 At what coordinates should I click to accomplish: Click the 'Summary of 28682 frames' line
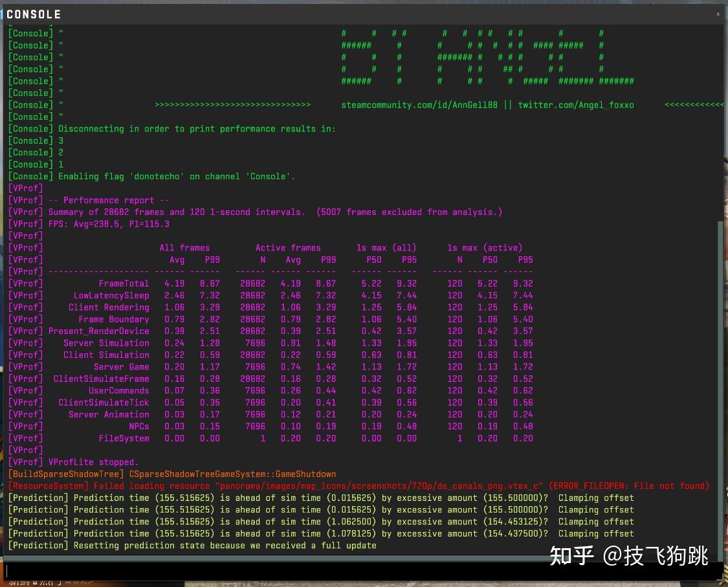[x=255, y=212]
